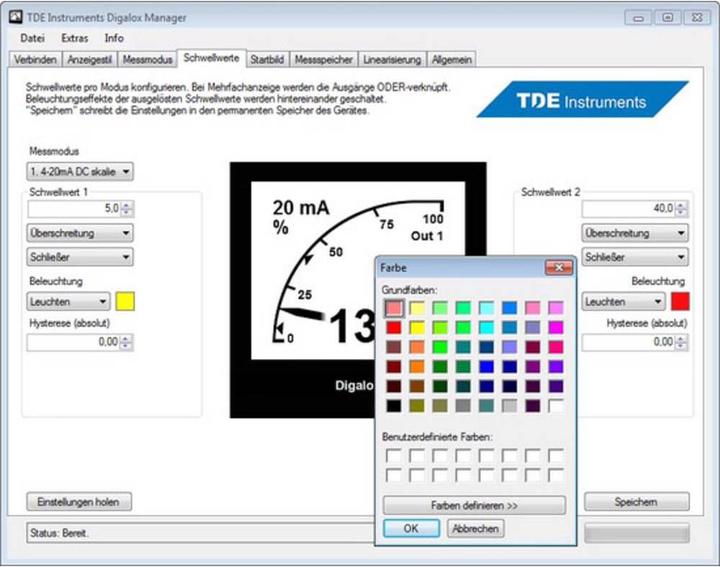This screenshot has height=567, width=720.
Task: Open the Datei menu
Action: click(x=32, y=38)
